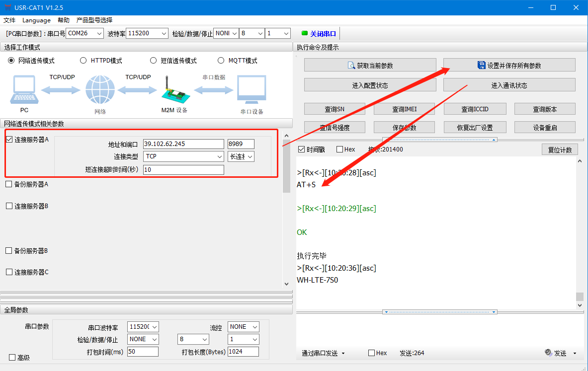Click the magnifier icon on 获取当前参数

(x=351, y=66)
